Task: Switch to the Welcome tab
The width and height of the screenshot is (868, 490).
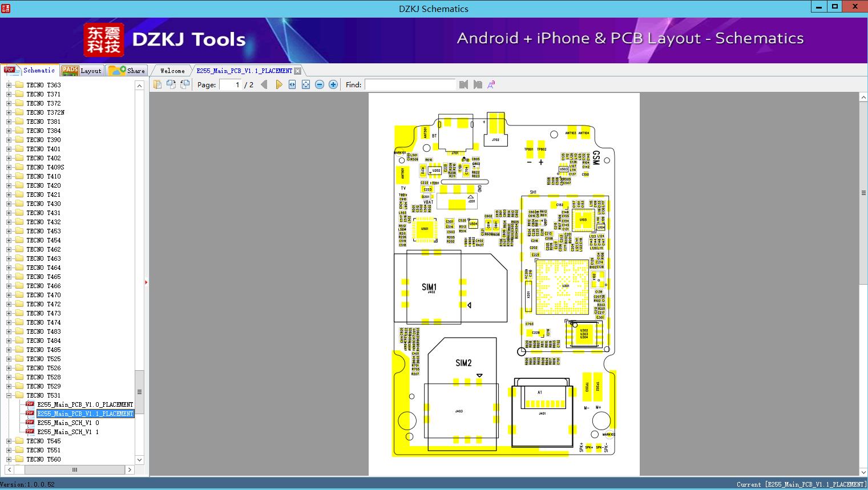Action: coord(172,71)
